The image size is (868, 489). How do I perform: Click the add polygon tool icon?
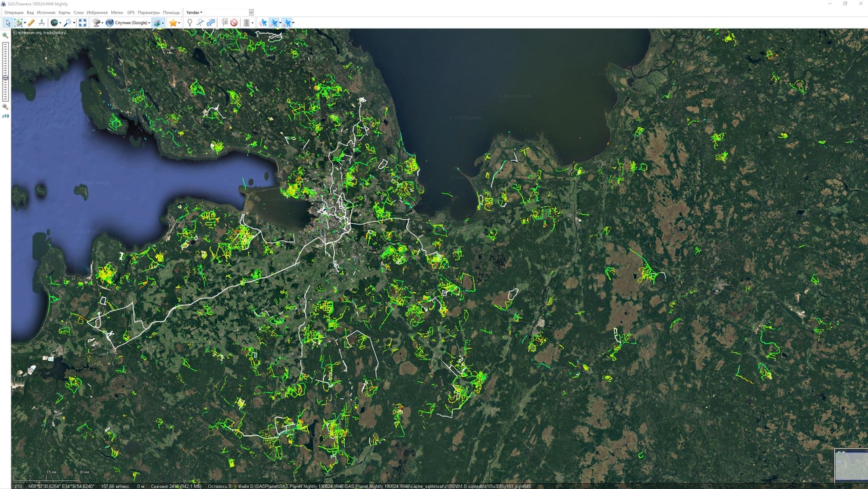[x=211, y=22]
